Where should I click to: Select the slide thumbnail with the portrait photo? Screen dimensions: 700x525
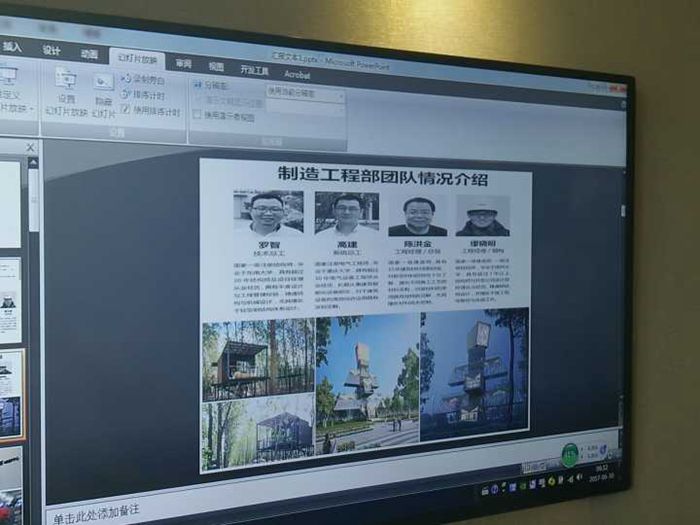[10, 300]
